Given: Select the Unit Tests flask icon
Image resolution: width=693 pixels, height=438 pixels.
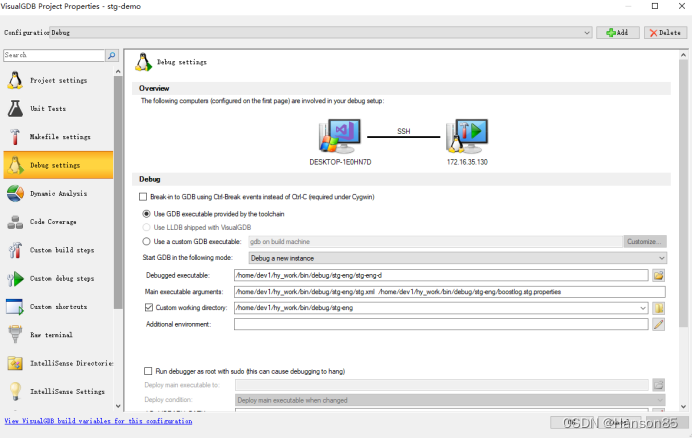Looking at the screenshot, I should [15, 109].
